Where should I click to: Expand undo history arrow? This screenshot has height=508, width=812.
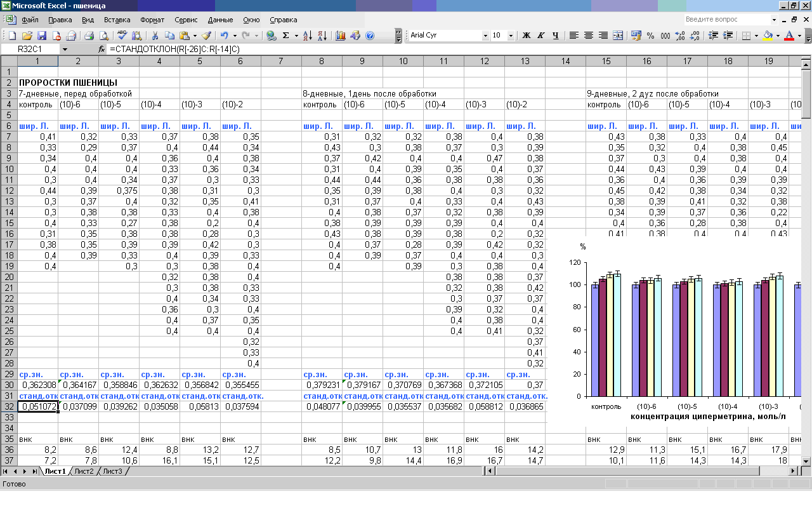234,36
